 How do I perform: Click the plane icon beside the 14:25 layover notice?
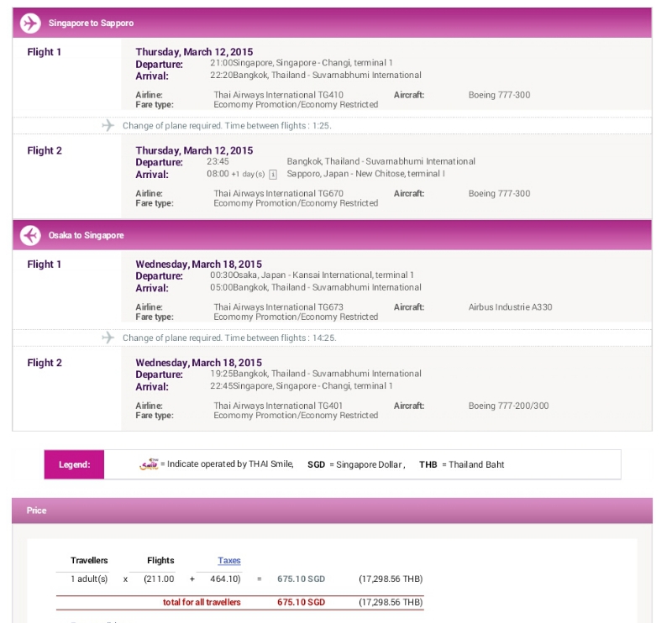pos(108,338)
